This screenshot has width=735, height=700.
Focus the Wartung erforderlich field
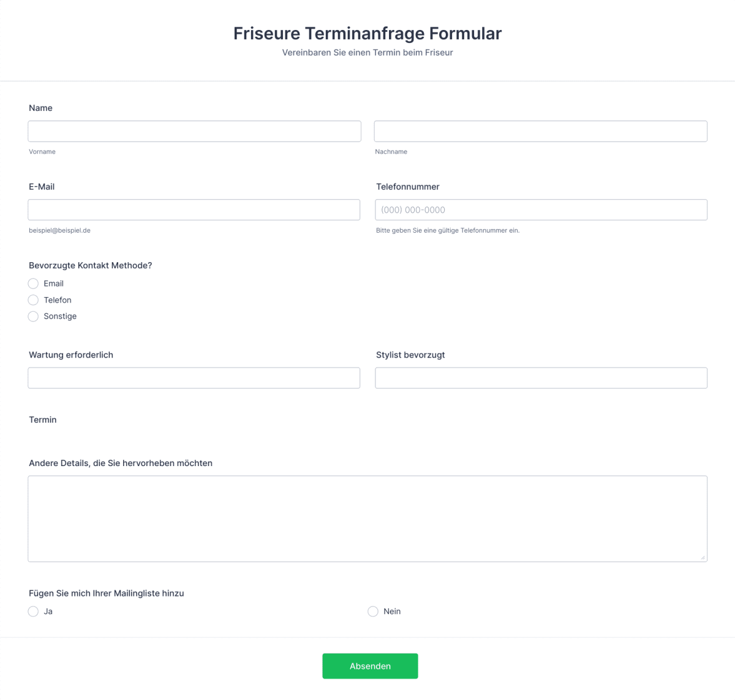pyautogui.click(x=194, y=378)
